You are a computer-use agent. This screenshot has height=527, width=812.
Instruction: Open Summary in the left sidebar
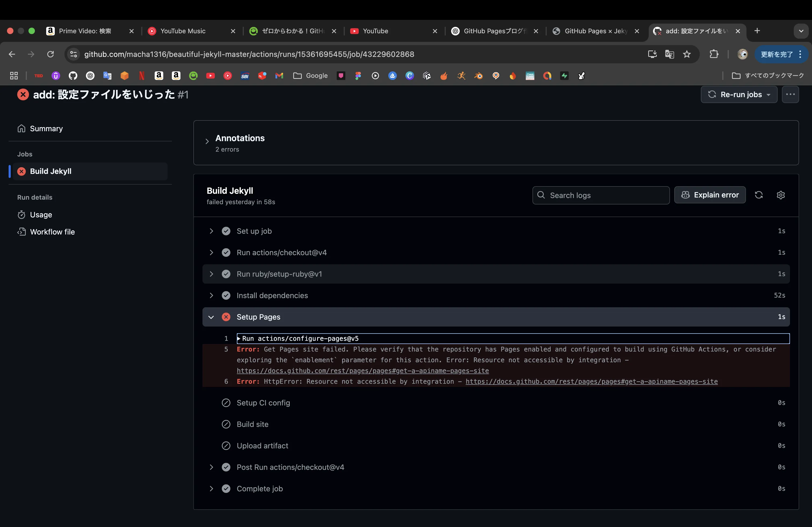click(x=46, y=129)
